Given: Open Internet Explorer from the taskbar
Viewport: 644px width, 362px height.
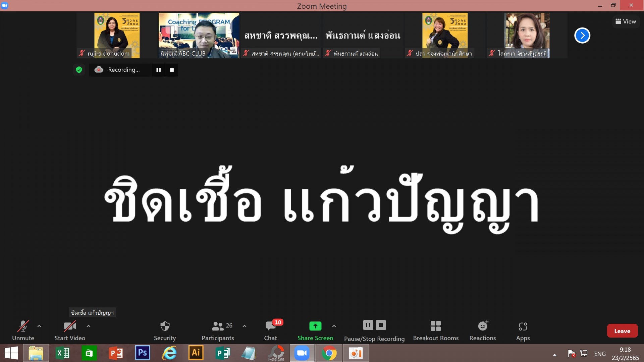Looking at the screenshot, I should (x=169, y=353).
